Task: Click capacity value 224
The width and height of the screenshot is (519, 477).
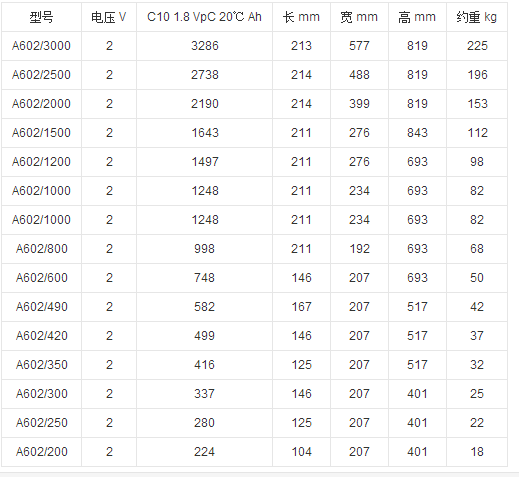Action: (204, 452)
